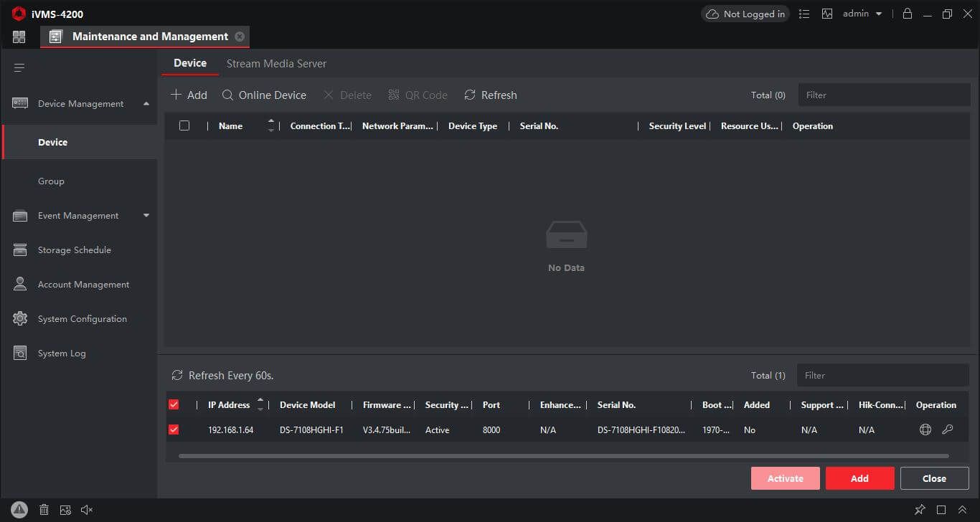Collapse the Device Management section
Screen dimensions: 980x522
coord(146,104)
